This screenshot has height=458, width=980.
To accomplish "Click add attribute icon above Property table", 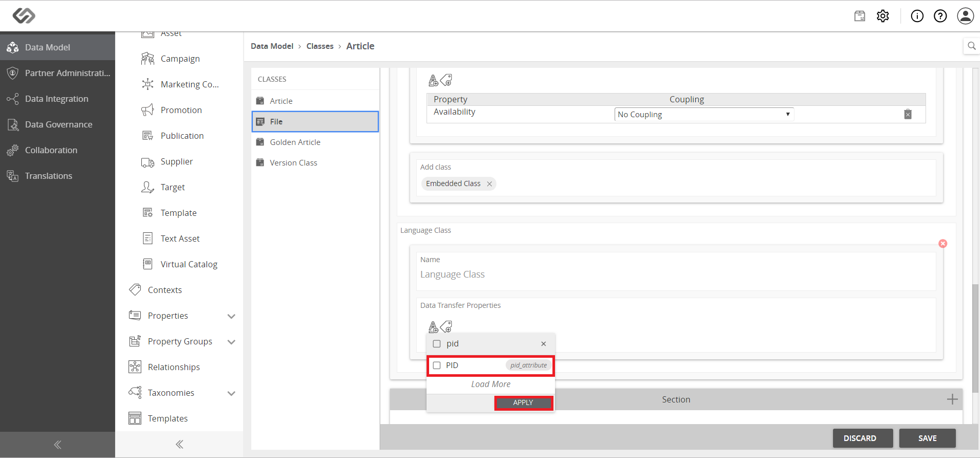I will click(x=433, y=80).
